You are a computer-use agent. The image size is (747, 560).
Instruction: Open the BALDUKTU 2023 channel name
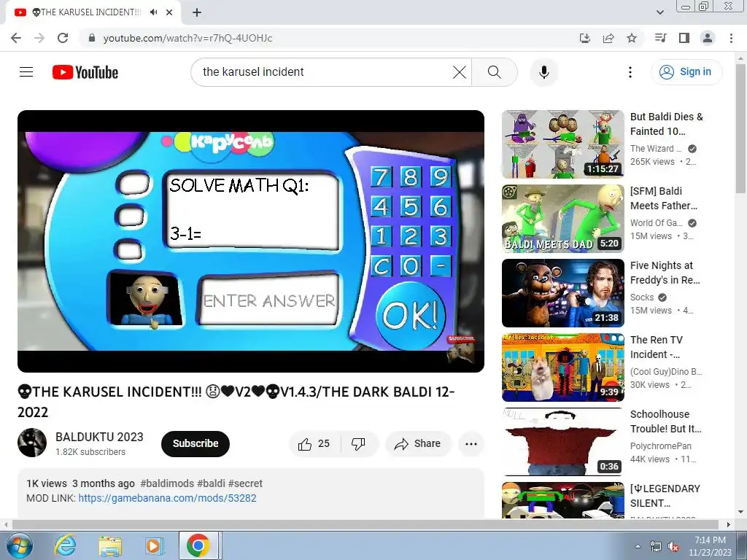(99, 437)
